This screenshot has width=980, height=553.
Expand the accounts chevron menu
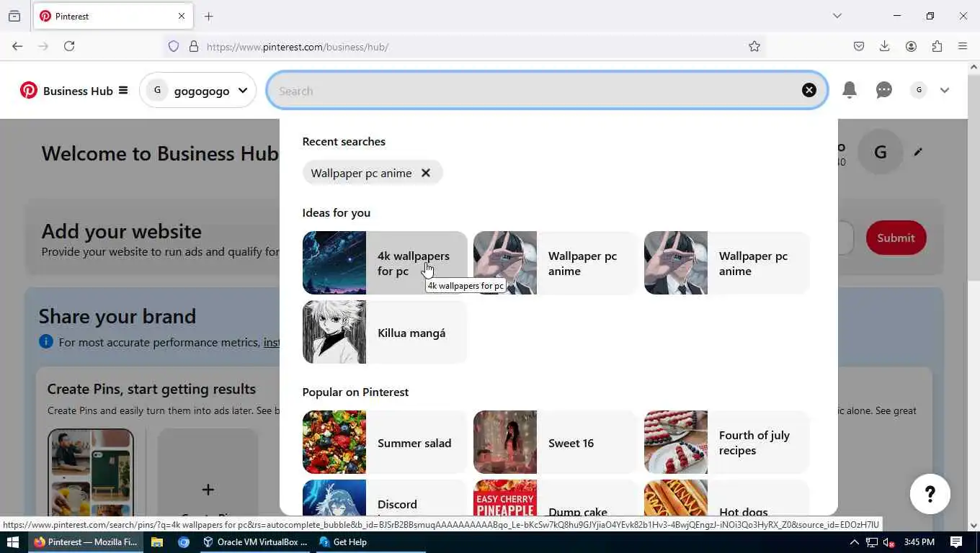945,91
